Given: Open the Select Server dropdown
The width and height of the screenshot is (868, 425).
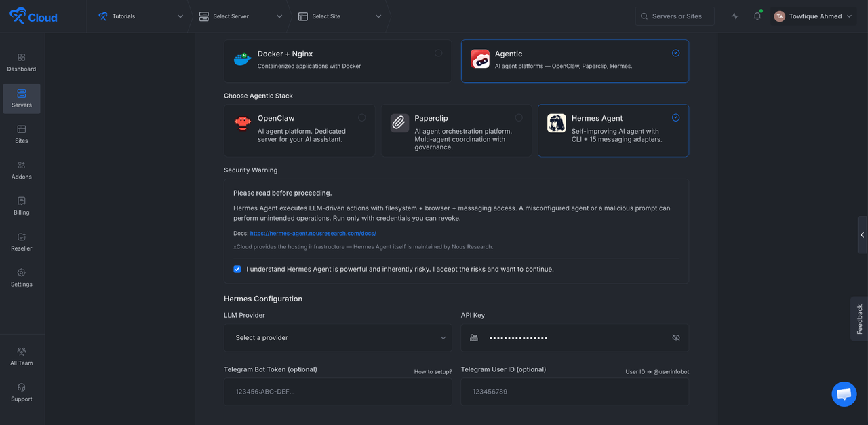Looking at the screenshot, I should point(241,16).
